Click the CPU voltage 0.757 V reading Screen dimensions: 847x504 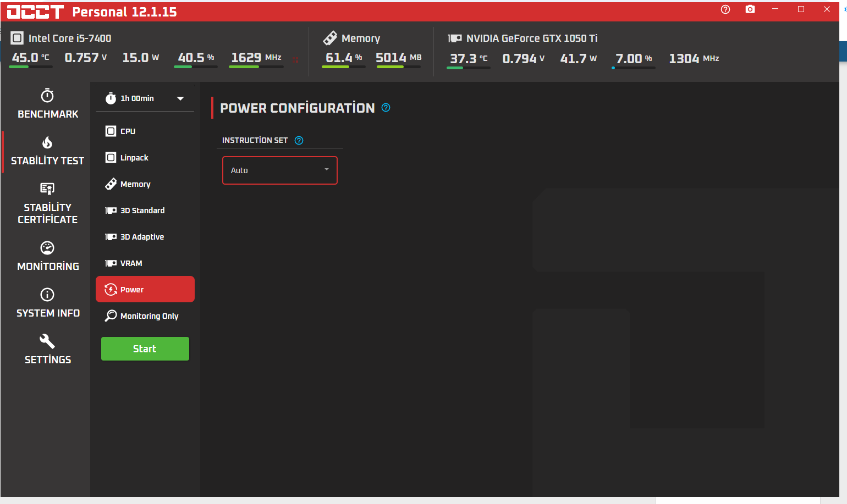86,58
